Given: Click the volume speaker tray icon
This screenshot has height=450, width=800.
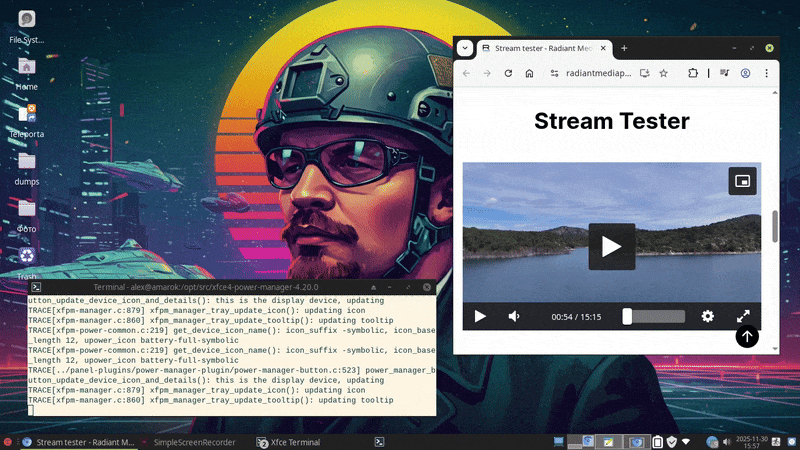Looking at the screenshot, I should pyautogui.click(x=727, y=442).
